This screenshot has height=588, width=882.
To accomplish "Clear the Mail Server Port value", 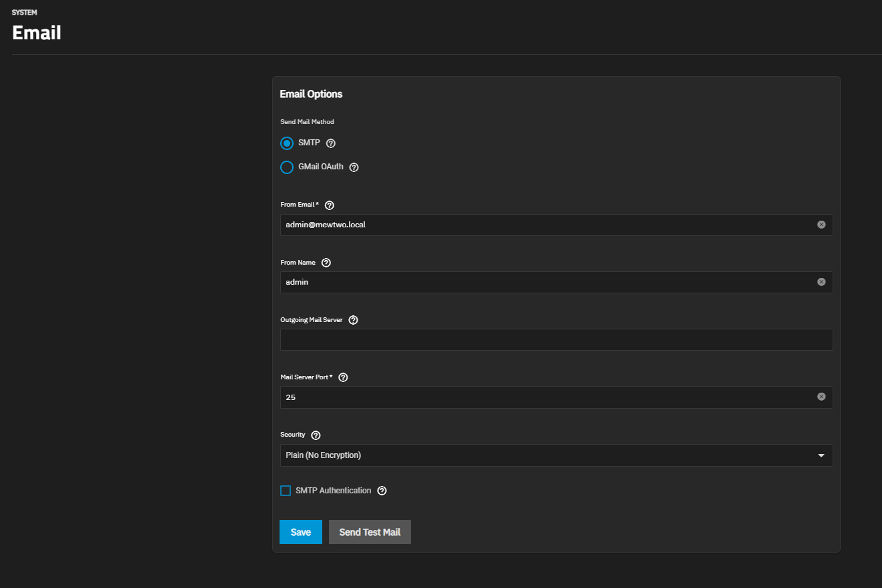I will [x=821, y=397].
